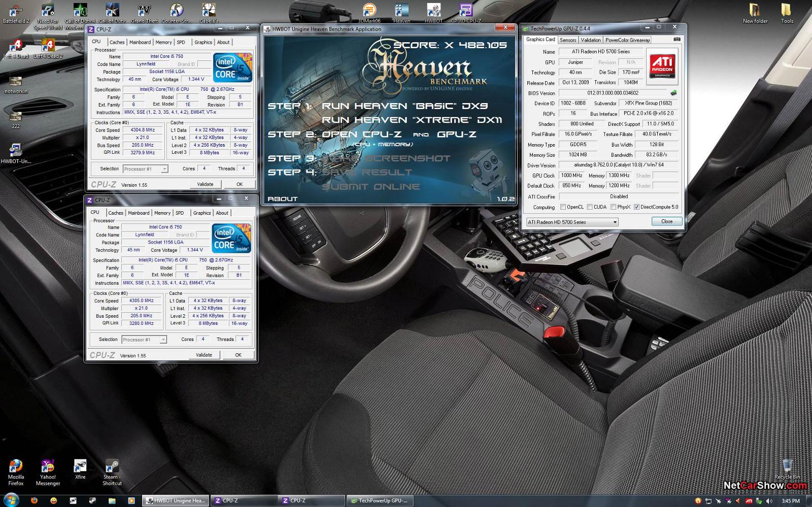Open the Recycle Bin
Screen dimensions: 812x507
[787, 469]
